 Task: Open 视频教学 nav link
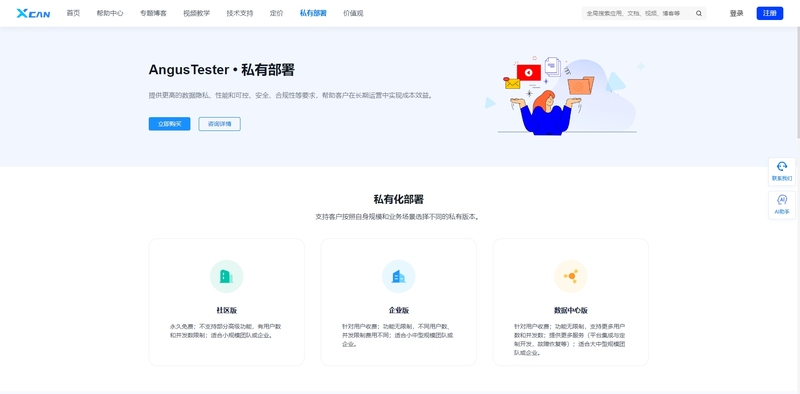coord(196,13)
